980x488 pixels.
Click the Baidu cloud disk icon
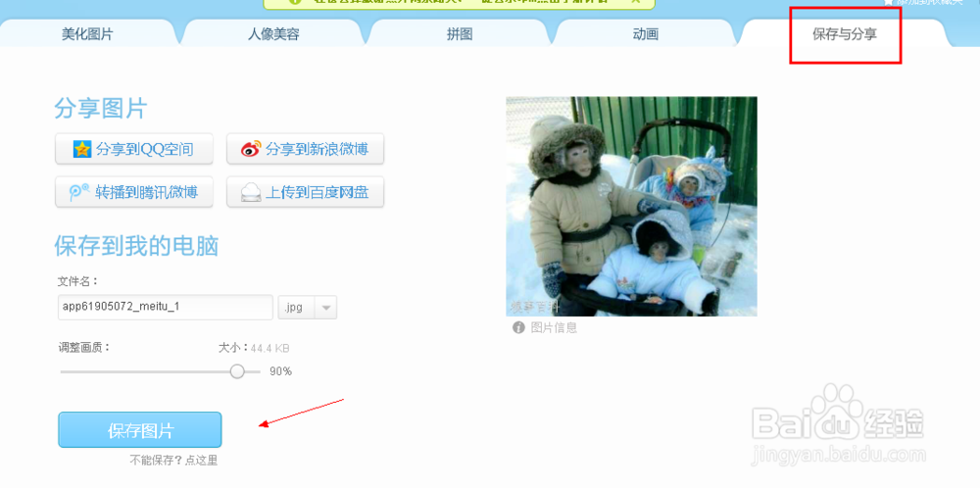[251, 193]
